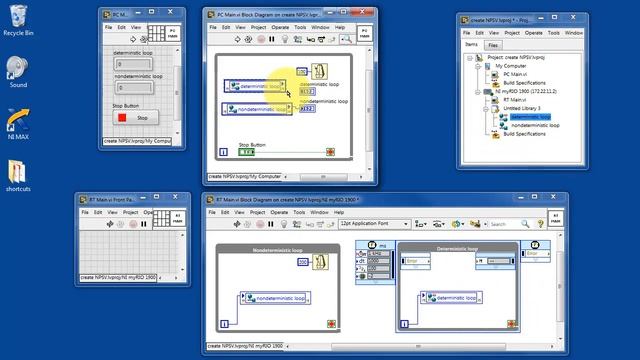Open Context Help question mark in RT Main

click(540, 224)
